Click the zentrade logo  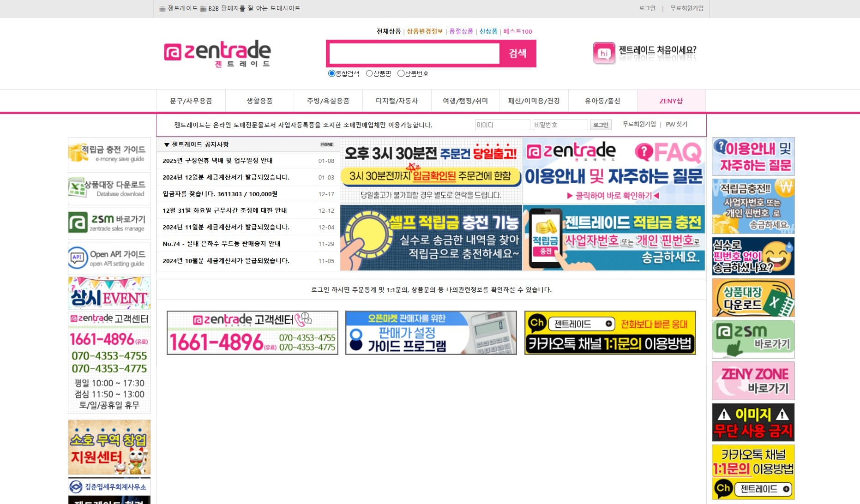click(217, 54)
